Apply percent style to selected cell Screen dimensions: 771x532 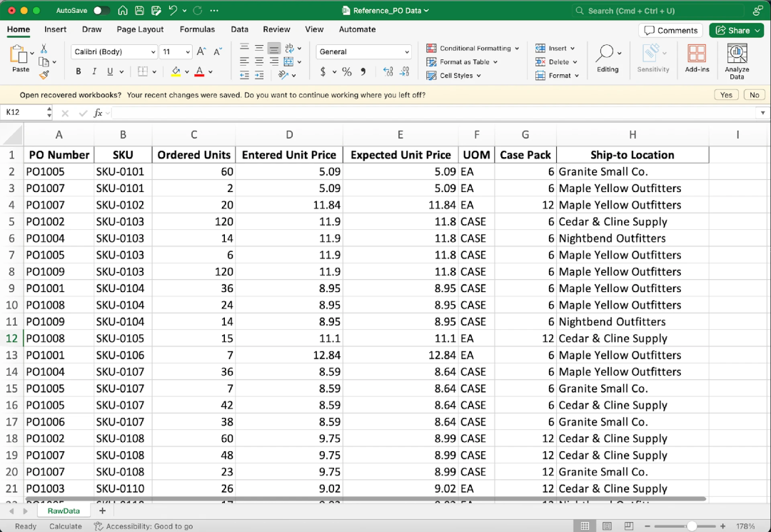coord(347,71)
